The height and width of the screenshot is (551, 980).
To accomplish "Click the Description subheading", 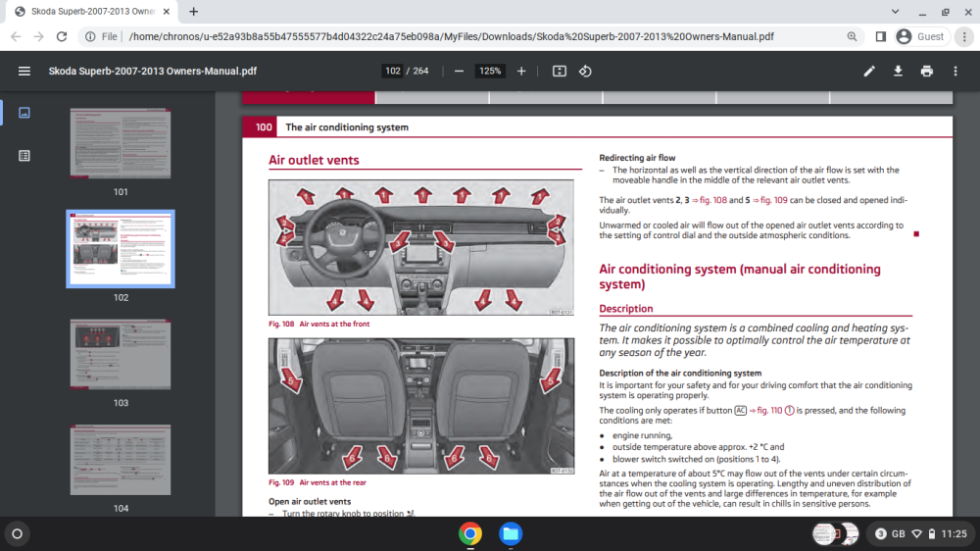I will point(625,308).
